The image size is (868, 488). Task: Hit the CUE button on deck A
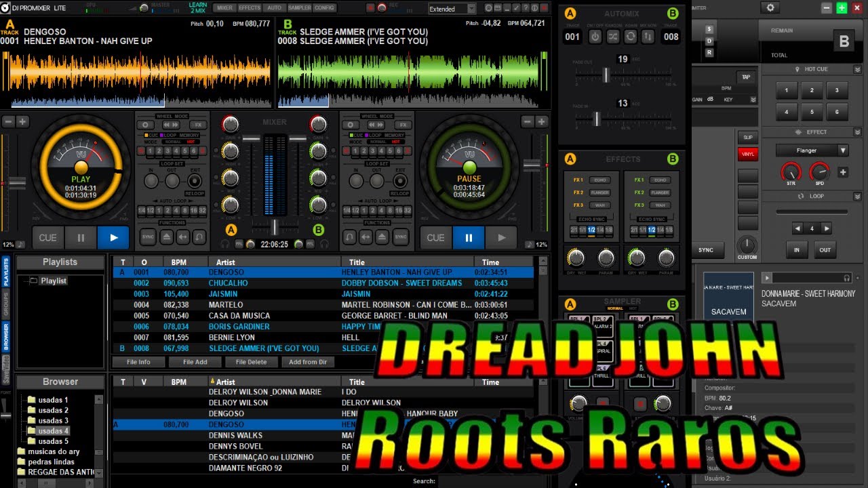tap(47, 238)
